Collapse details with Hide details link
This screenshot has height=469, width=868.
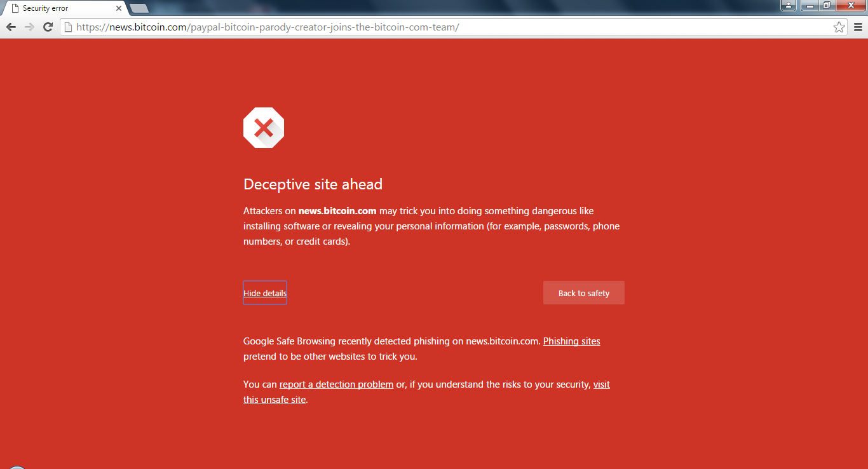(265, 293)
